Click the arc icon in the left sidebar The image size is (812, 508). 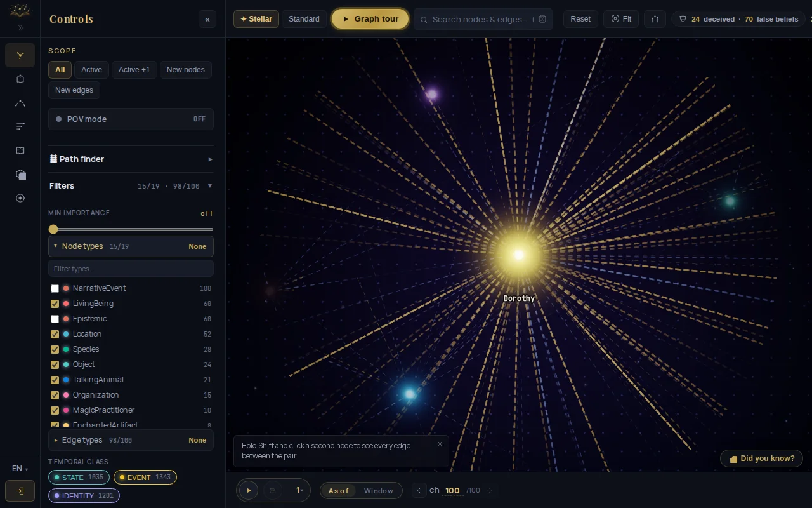pyautogui.click(x=20, y=103)
